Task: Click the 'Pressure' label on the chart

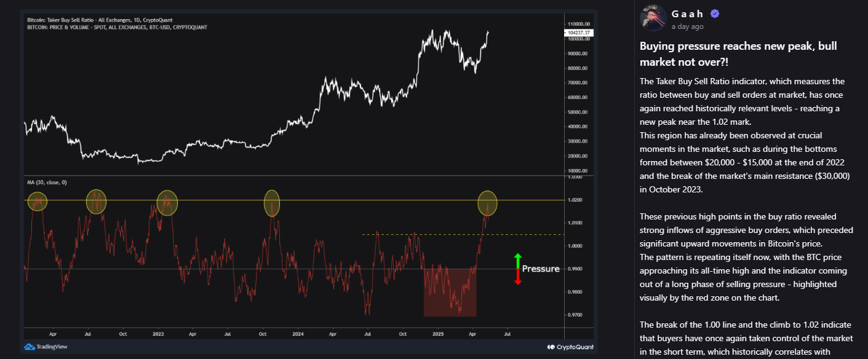Action: (541, 269)
